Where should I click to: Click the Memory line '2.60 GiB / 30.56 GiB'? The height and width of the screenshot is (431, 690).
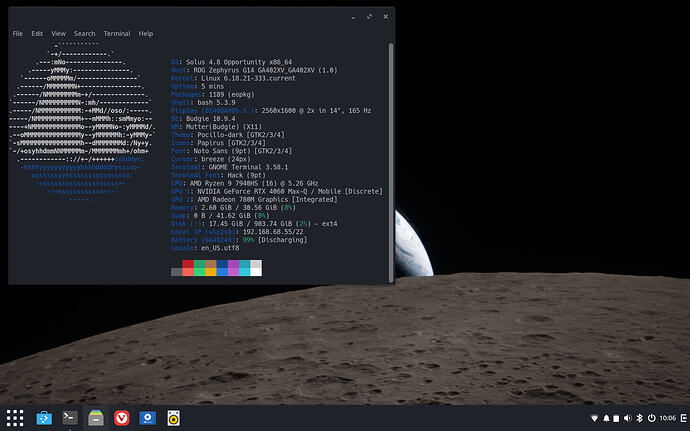233,207
